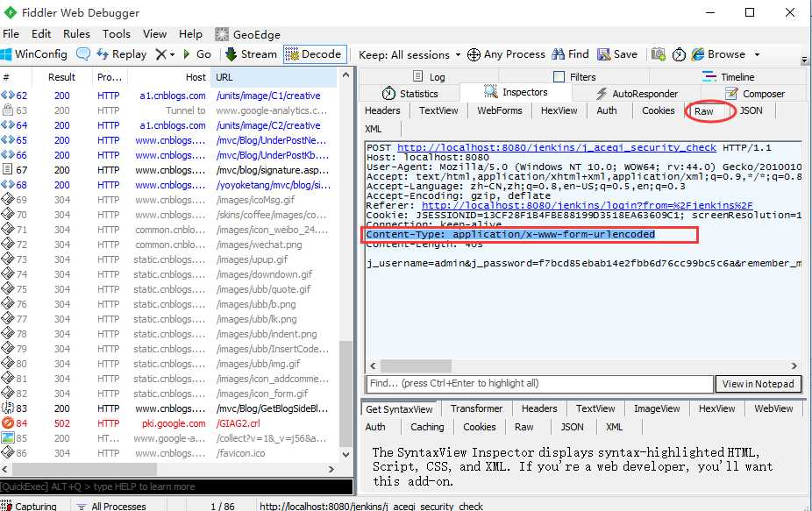812x511 pixels.
Task: Toggle Stream mode in toolbar
Action: [251, 54]
